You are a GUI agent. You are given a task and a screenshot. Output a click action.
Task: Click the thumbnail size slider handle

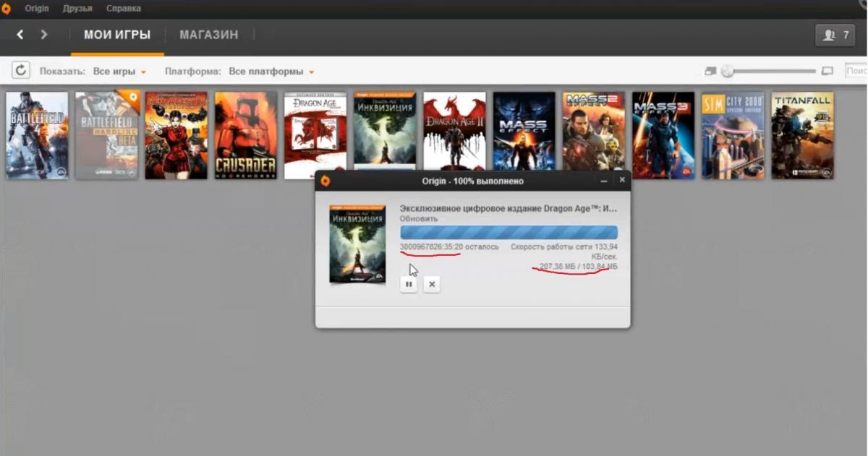[x=728, y=71]
